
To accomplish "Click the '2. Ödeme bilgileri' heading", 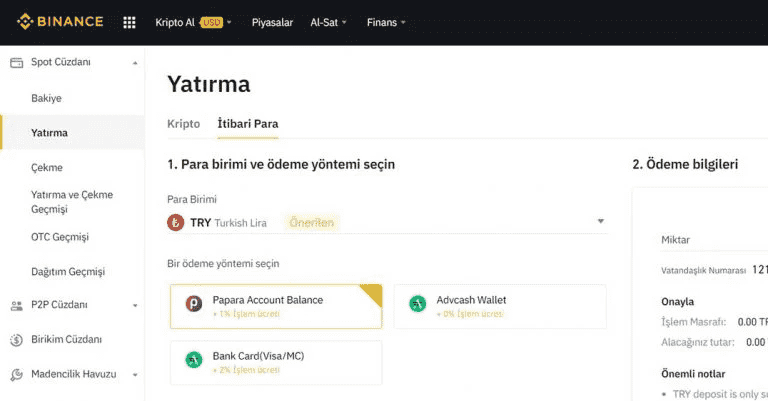I will [x=685, y=165].
